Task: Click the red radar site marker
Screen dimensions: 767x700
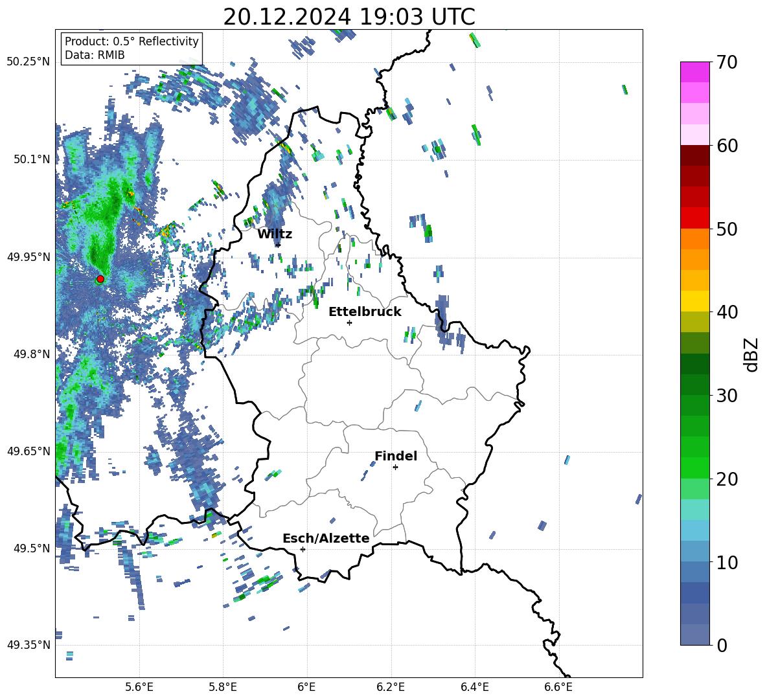Action: [x=100, y=279]
